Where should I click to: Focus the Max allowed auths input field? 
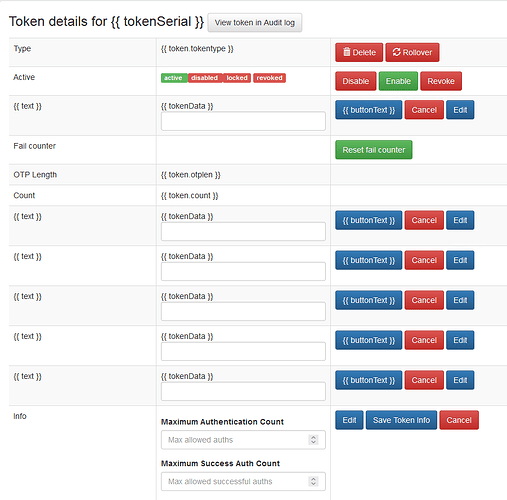tap(243, 440)
